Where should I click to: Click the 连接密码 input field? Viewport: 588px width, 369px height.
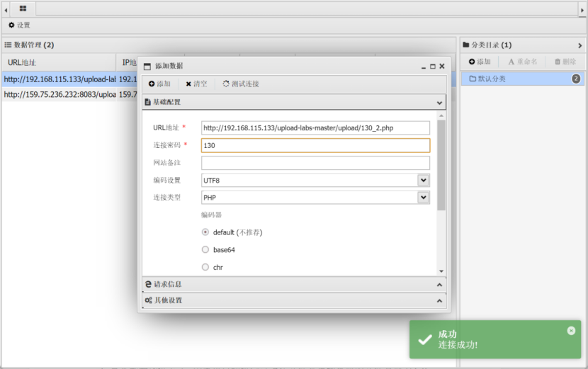click(x=315, y=145)
